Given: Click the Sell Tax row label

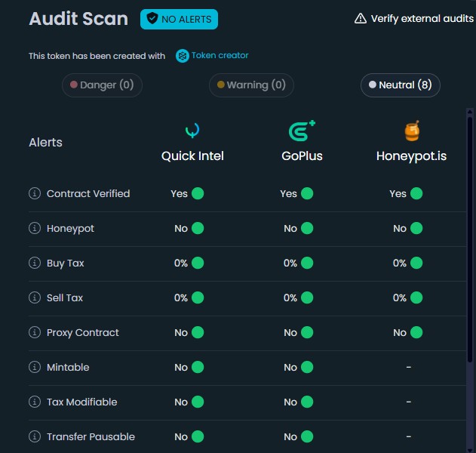Looking at the screenshot, I should tap(65, 297).
